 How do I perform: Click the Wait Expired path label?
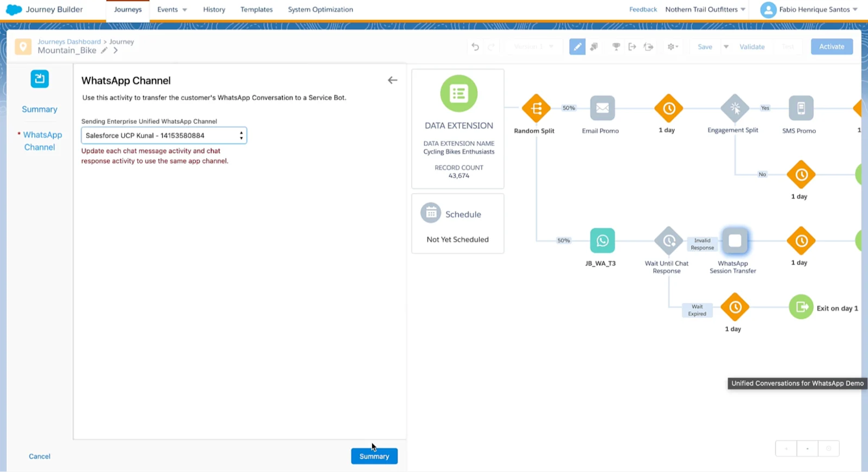pos(697,310)
